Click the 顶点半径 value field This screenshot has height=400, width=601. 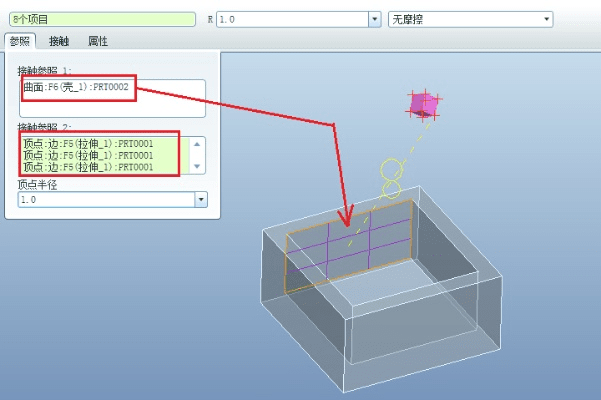[105, 199]
